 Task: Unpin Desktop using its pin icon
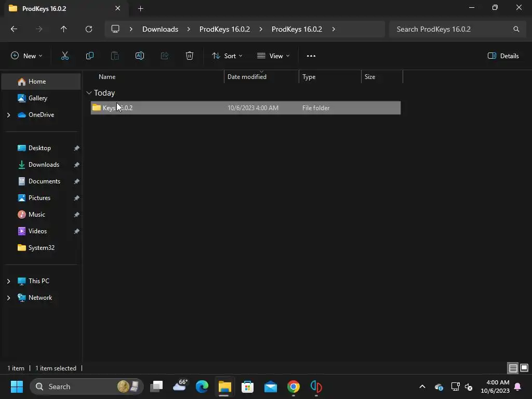77,148
